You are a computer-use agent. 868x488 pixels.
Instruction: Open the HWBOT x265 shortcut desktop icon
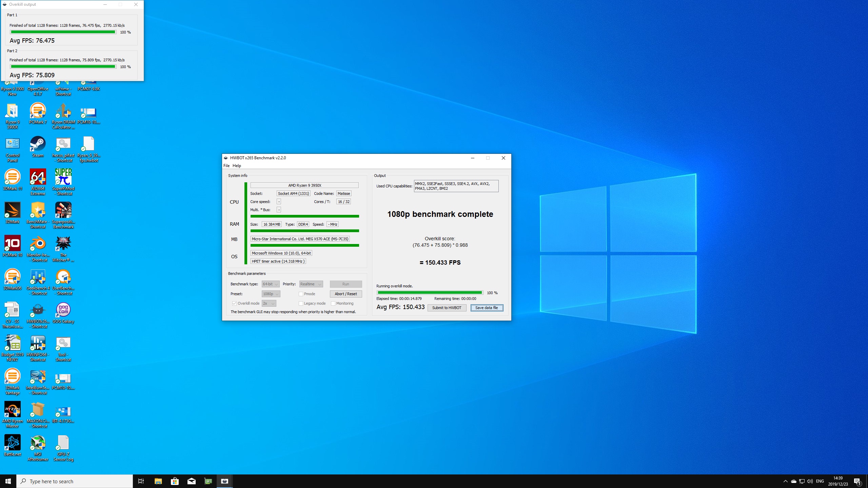point(38,316)
